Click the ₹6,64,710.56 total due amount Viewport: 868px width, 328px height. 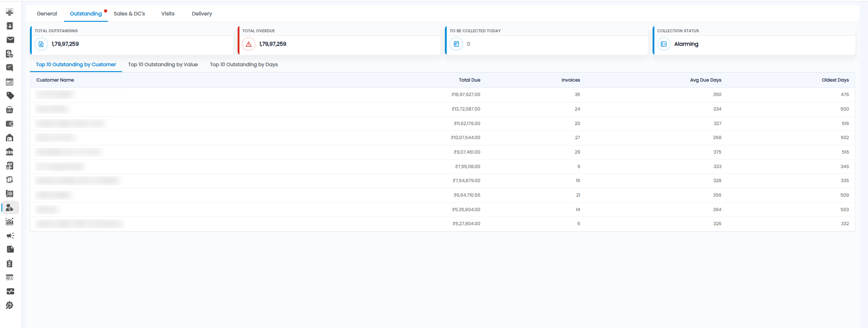467,195
